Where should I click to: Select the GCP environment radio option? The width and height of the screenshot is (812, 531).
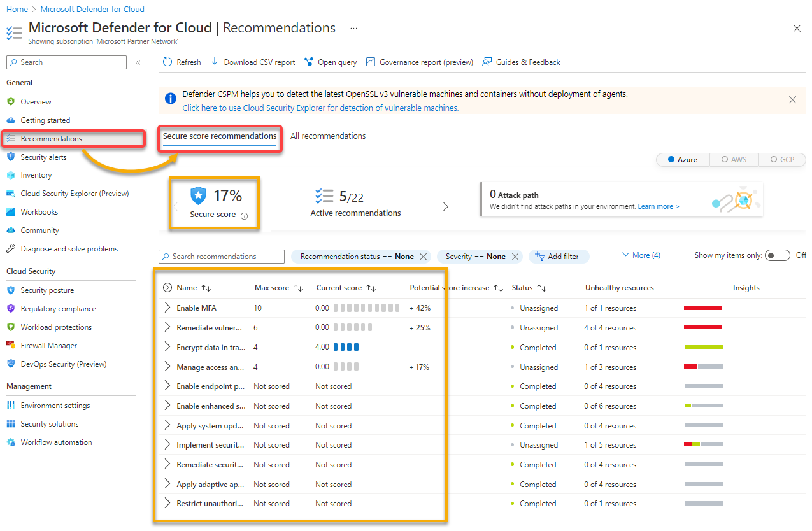[782, 160]
